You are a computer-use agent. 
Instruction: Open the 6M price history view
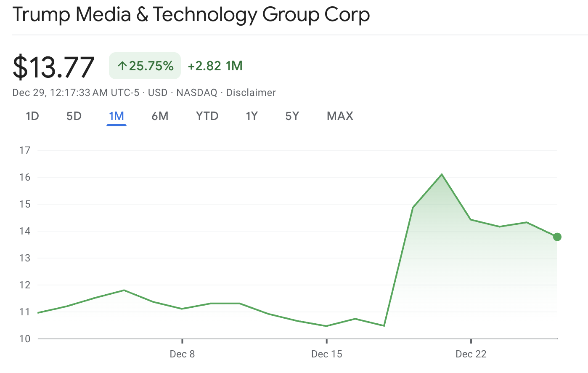160,116
